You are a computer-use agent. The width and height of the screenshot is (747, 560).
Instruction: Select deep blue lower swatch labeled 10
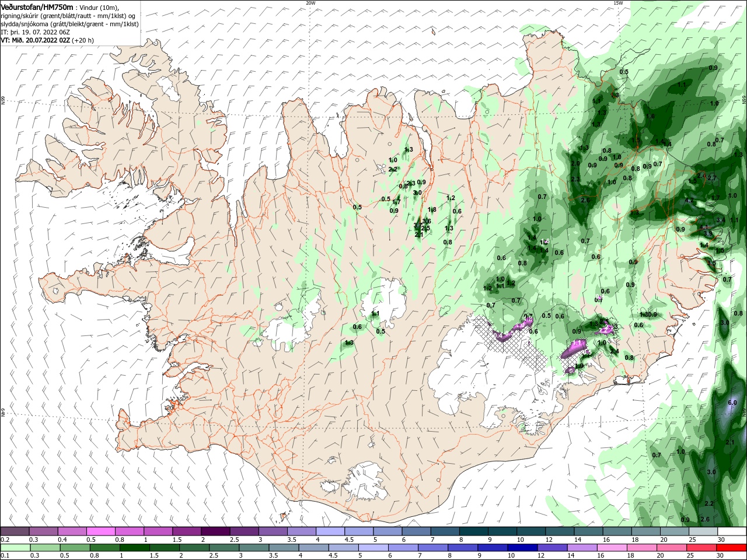(x=523, y=548)
